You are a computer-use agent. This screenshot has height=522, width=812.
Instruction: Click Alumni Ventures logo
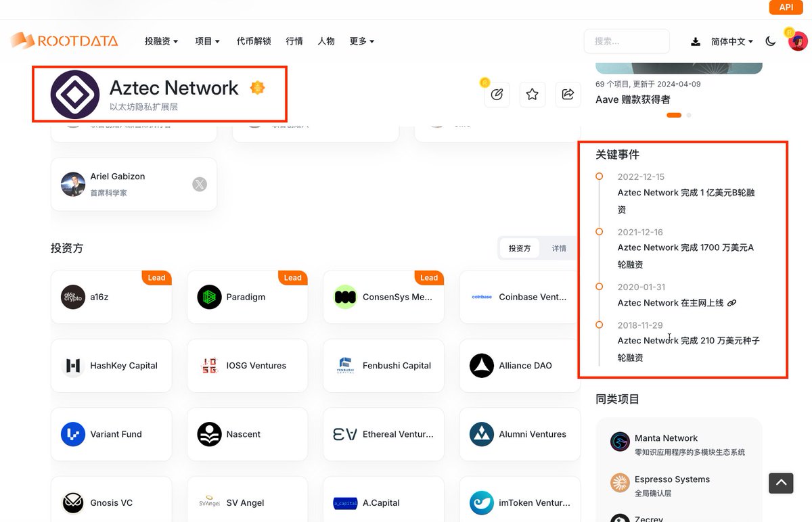point(482,434)
